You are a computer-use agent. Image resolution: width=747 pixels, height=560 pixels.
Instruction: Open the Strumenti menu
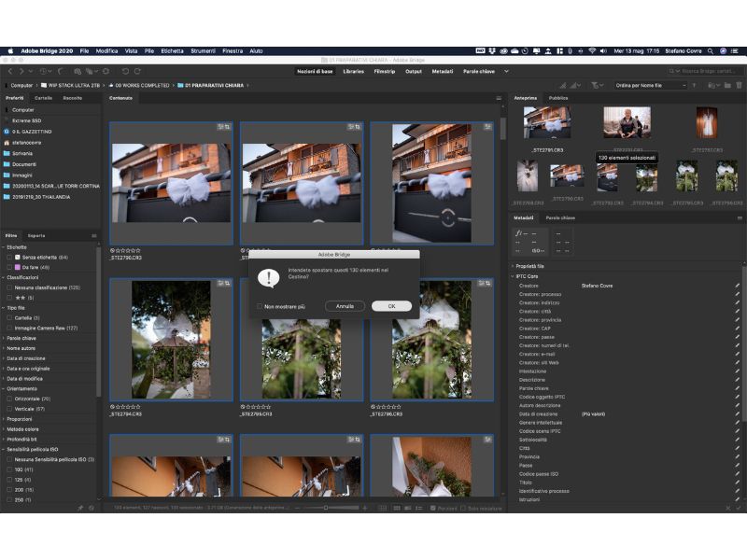(x=202, y=50)
